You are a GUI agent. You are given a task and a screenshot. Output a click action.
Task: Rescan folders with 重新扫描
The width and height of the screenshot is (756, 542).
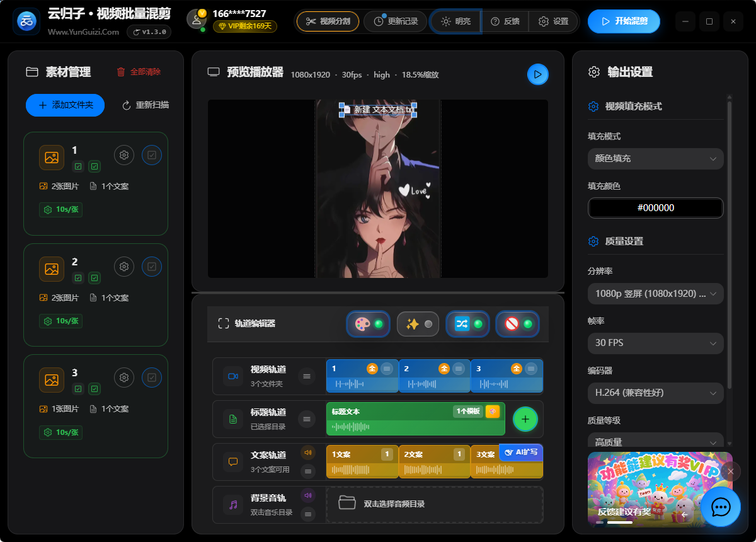point(145,105)
